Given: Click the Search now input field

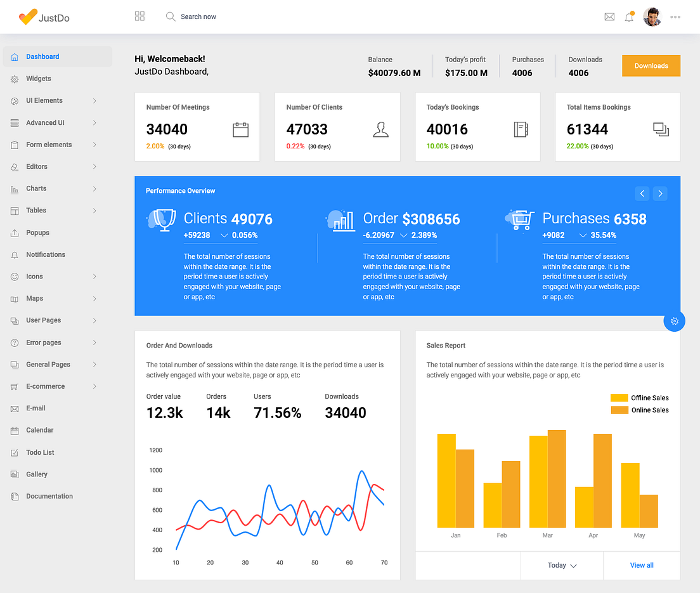Looking at the screenshot, I should coord(200,17).
